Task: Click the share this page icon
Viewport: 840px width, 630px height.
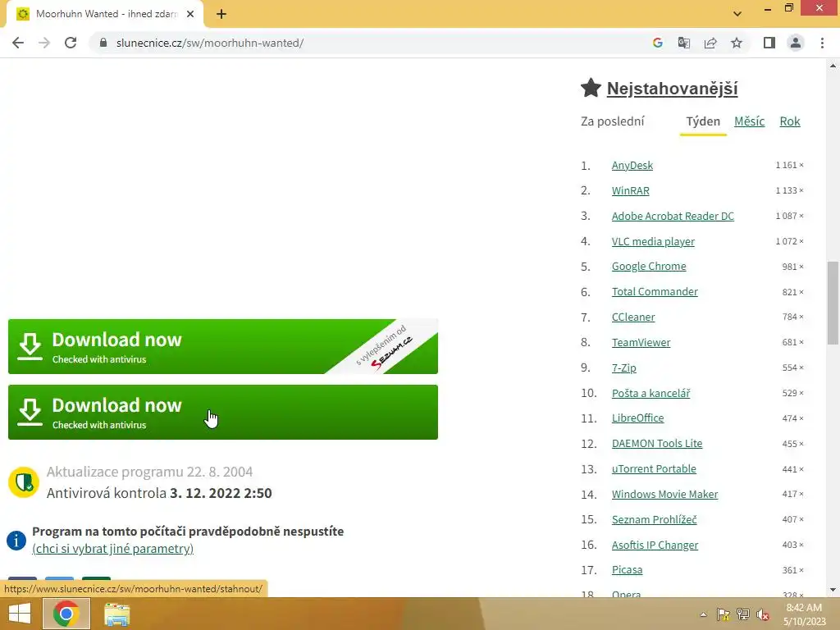Action: click(x=710, y=43)
